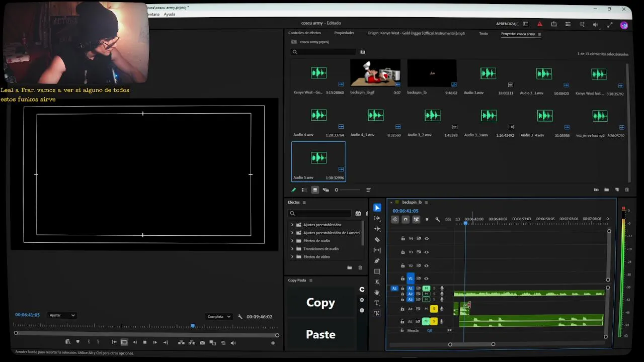644x362 pixels.
Task: Open the Ajustar zoom level dropdown
Action: click(62, 315)
